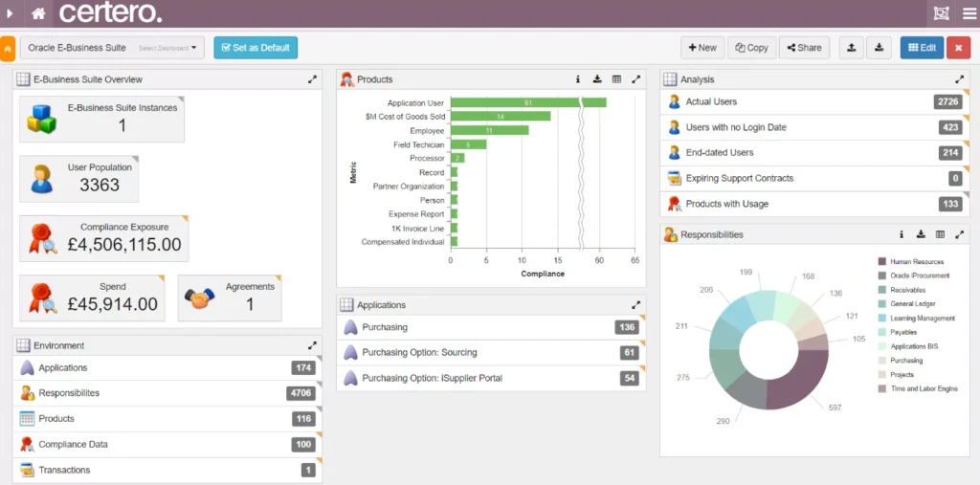Open End-dated Users row
This screenshot has width=980, height=485.
coord(814,152)
